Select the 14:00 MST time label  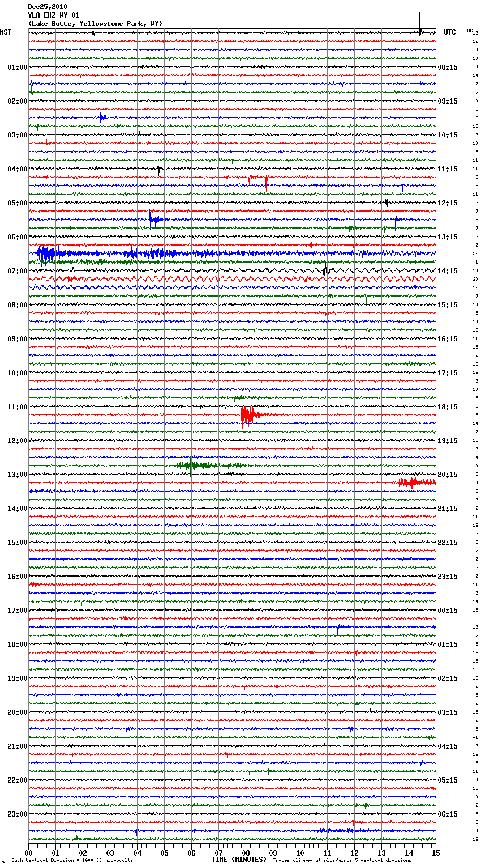point(18,509)
